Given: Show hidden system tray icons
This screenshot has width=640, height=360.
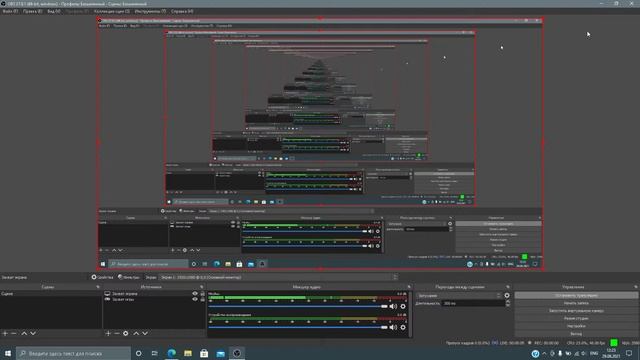Looking at the screenshot, I should click(544, 353).
